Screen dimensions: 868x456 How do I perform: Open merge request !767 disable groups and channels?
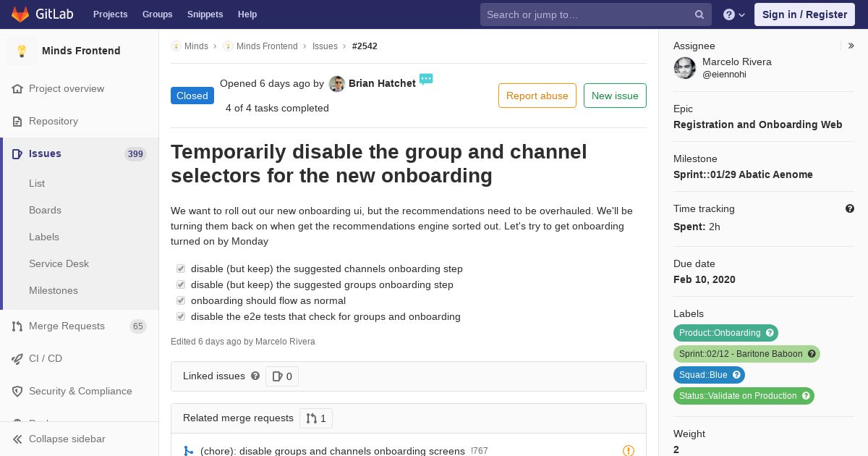(x=333, y=451)
